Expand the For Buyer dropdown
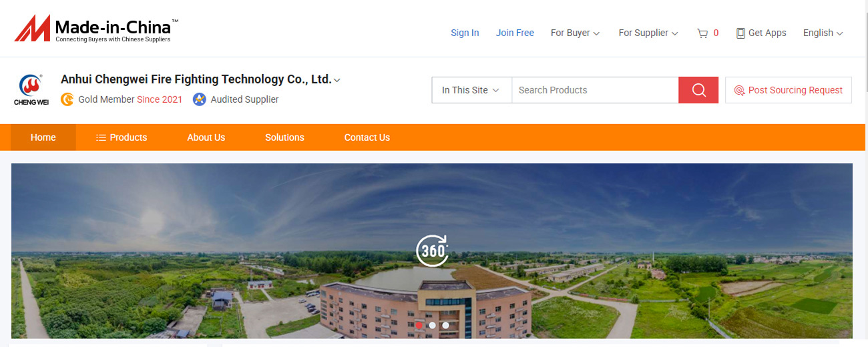Viewport: 868px width, 347px height. 575,33
